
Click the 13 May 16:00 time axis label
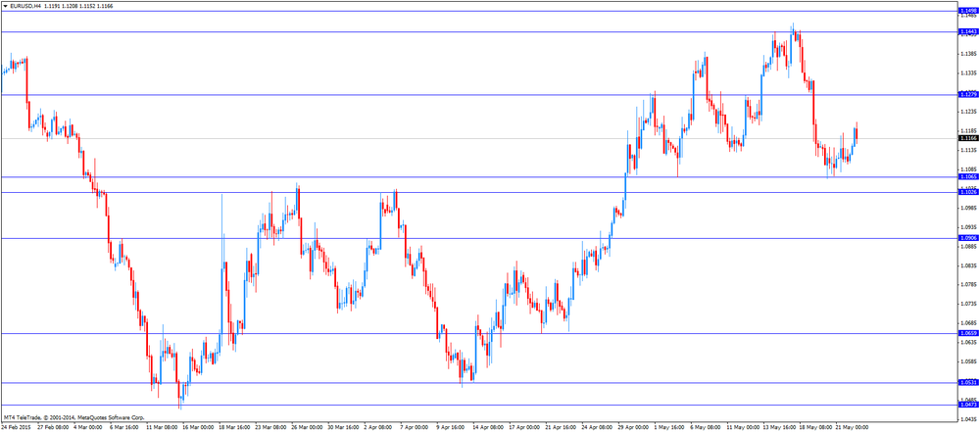[x=779, y=428]
